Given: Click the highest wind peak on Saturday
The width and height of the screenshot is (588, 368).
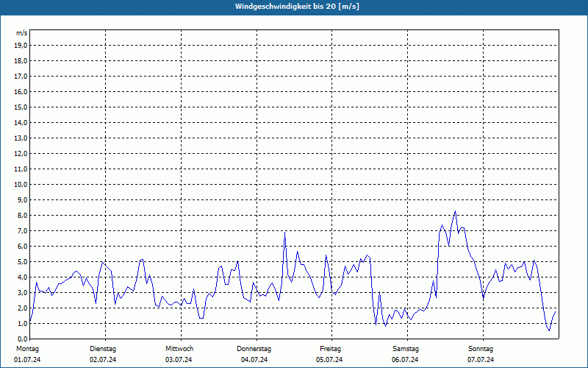Looking at the screenshot, I should (x=455, y=211).
